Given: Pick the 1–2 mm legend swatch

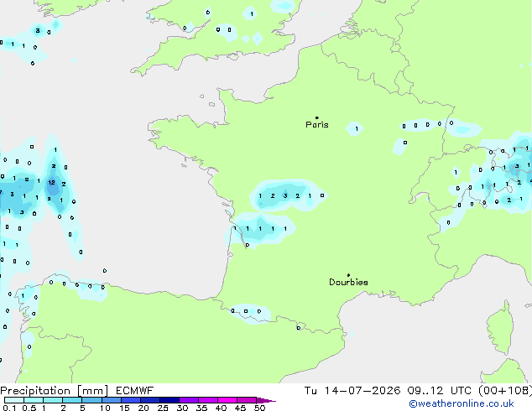Looking at the screenshot, I should point(53,400).
